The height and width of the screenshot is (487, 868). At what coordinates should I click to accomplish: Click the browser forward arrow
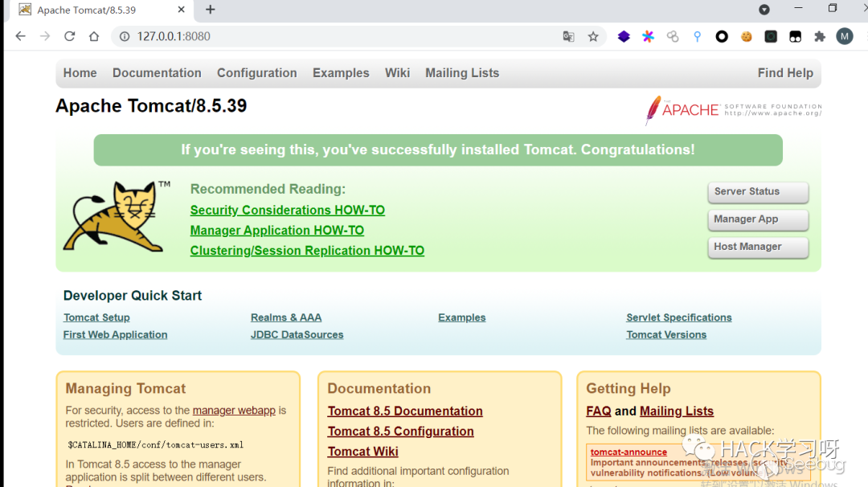(x=45, y=36)
